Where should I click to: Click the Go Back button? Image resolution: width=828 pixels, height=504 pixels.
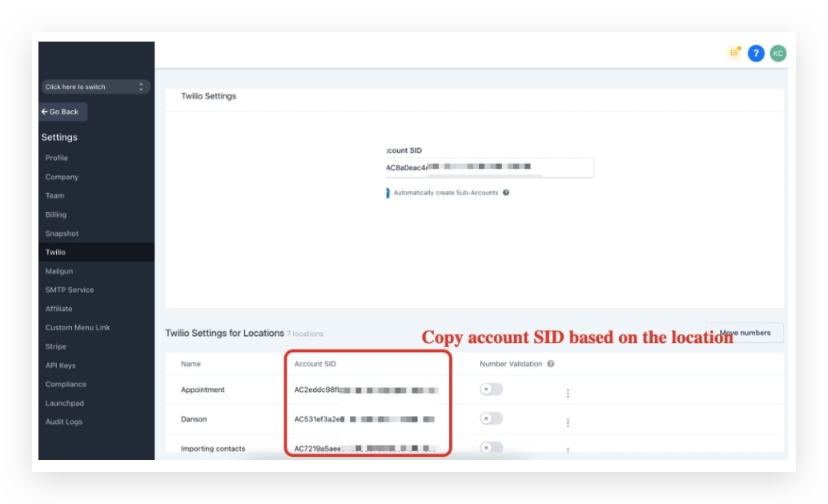coord(62,112)
